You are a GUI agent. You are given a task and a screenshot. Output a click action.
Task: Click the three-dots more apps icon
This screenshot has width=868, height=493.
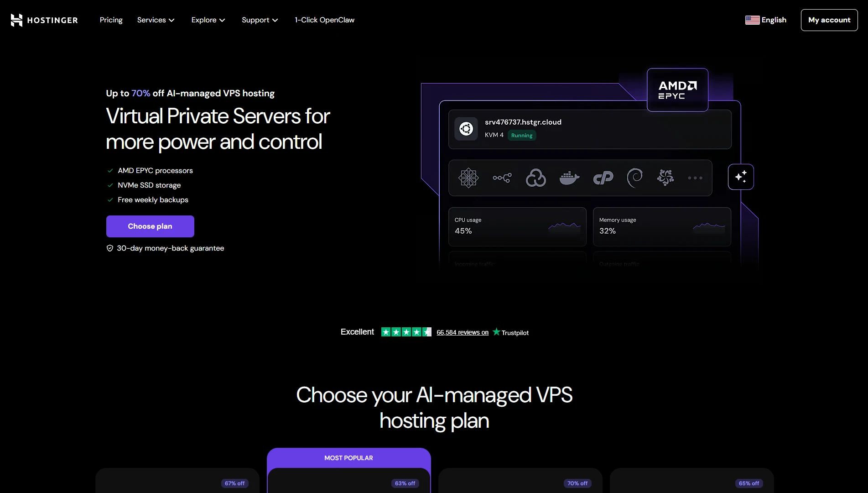(x=695, y=178)
